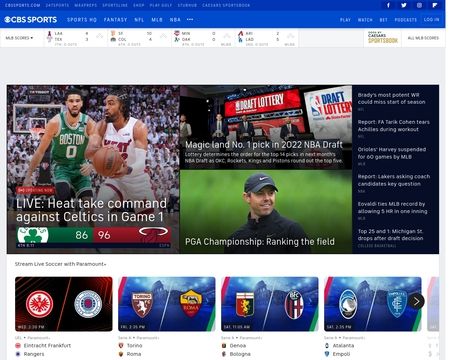Open Eintracht Frankfurt vs Rangers match thumbnail

[64, 304]
